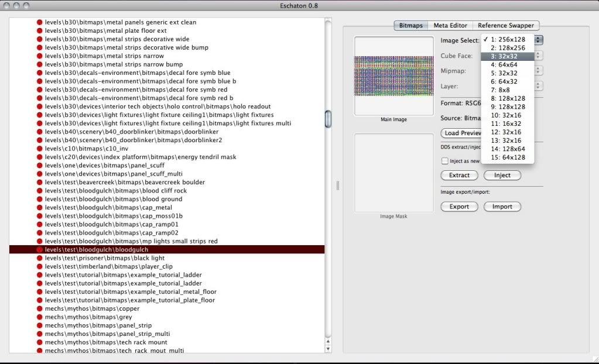Click red icon beside 'cap_moss01b' row
This screenshot has height=364, width=599.
pyautogui.click(x=39, y=216)
